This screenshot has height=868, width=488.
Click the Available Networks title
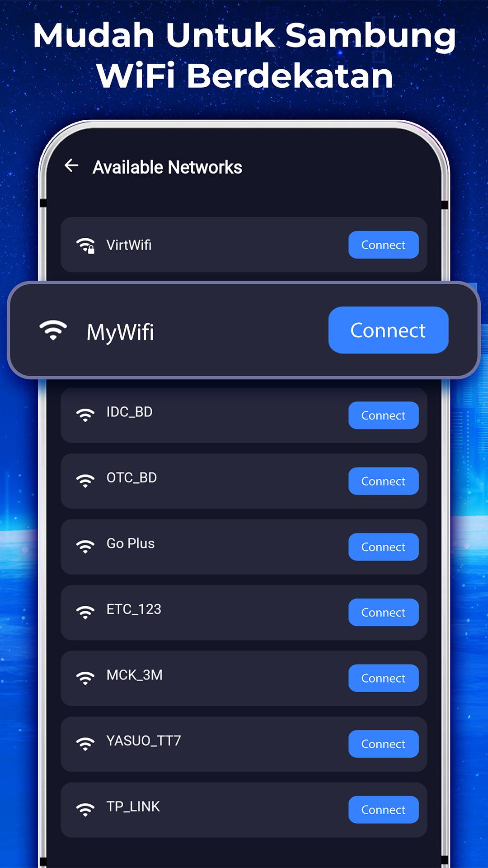tap(167, 167)
